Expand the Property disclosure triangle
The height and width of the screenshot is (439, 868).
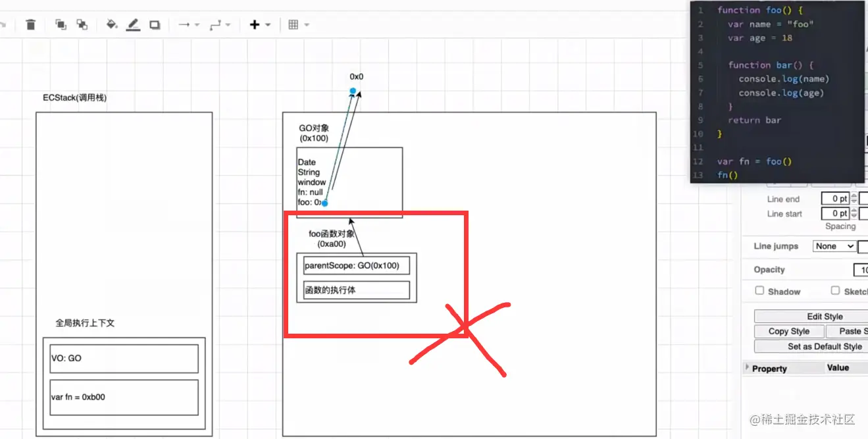(x=746, y=367)
